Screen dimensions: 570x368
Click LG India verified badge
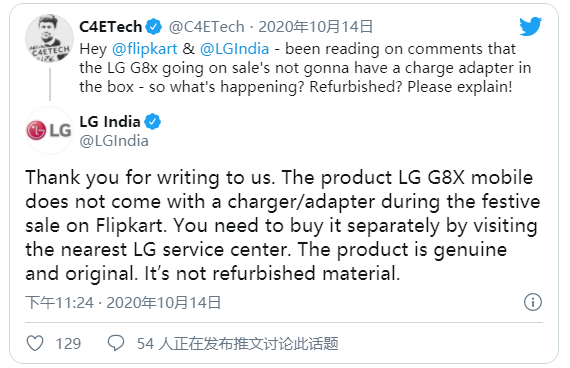[153, 121]
